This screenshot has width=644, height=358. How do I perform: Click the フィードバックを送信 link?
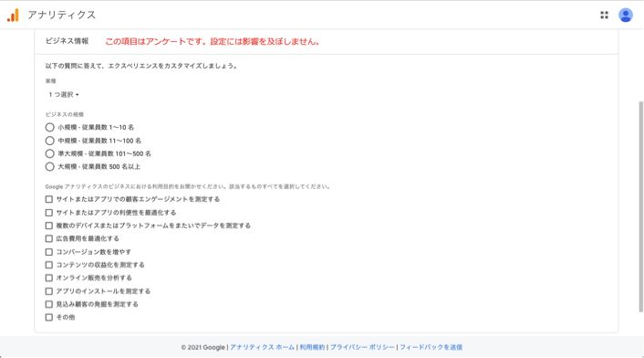click(431, 347)
